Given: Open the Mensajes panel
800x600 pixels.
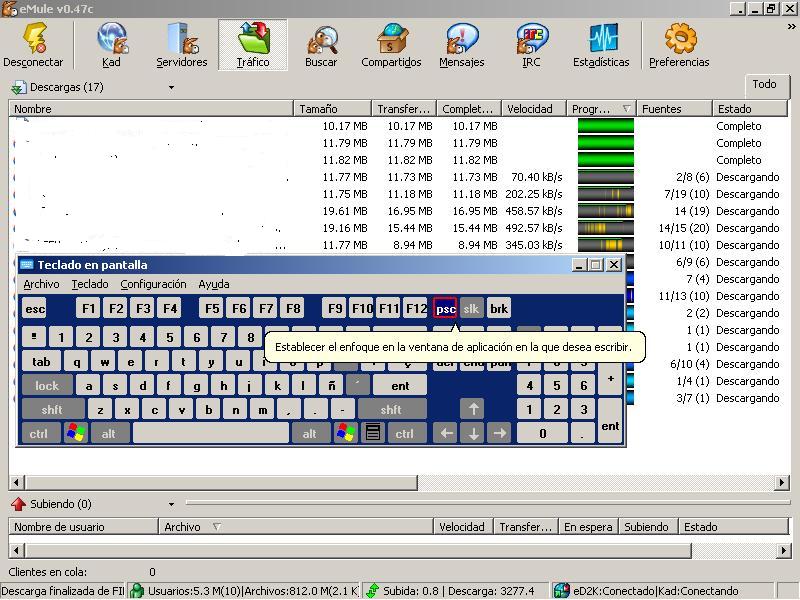Looking at the screenshot, I should click(462, 45).
